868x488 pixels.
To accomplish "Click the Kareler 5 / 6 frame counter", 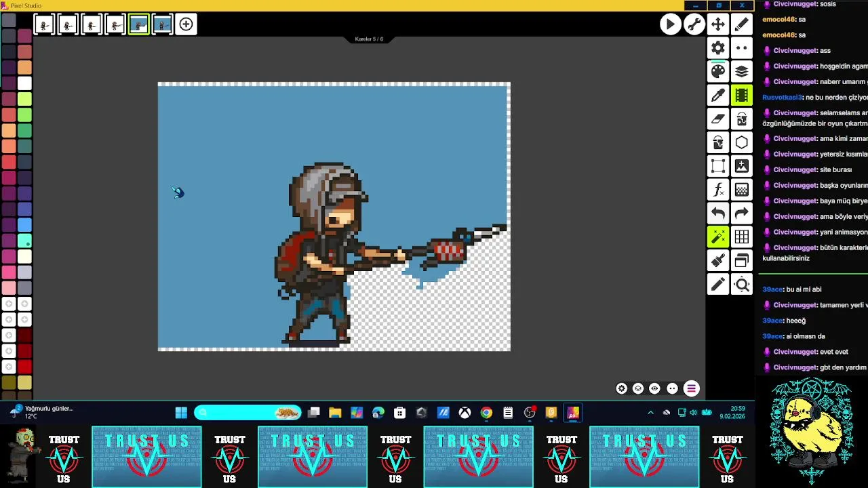I will click(369, 39).
